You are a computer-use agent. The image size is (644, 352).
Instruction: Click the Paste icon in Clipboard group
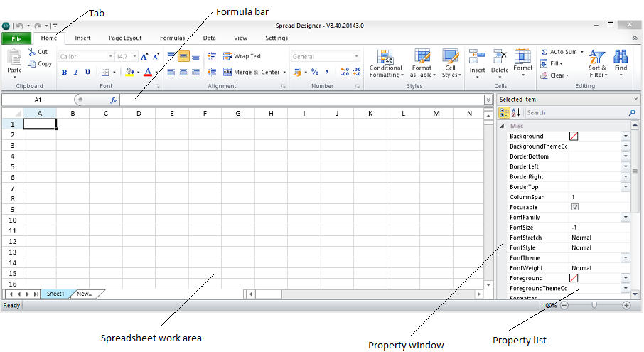tap(14, 58)
